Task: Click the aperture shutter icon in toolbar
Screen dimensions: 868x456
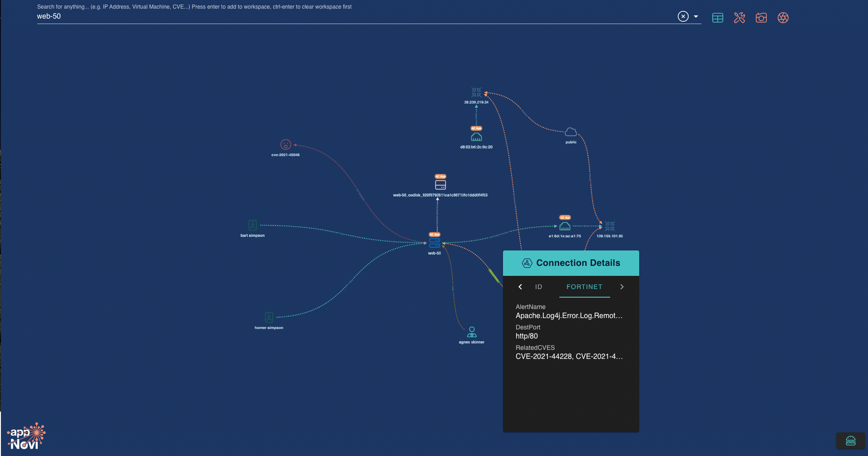Action: pos(783,18)
